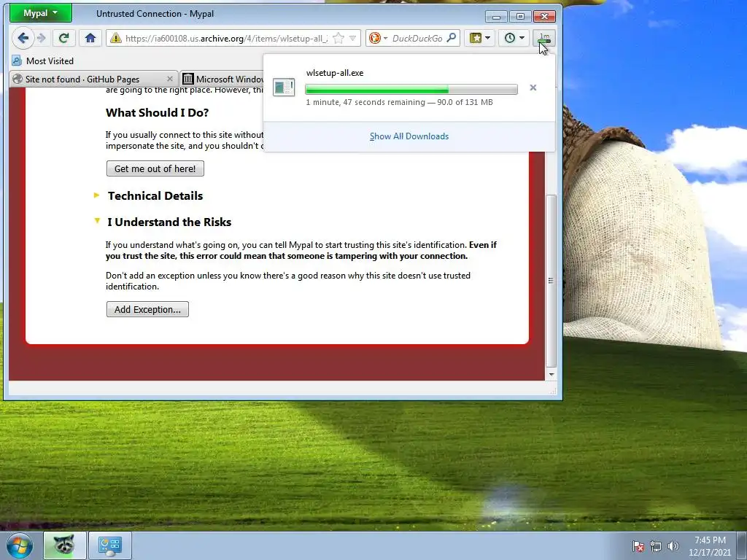
Task: Click the search magnifier icon
Action: [451, 38]
